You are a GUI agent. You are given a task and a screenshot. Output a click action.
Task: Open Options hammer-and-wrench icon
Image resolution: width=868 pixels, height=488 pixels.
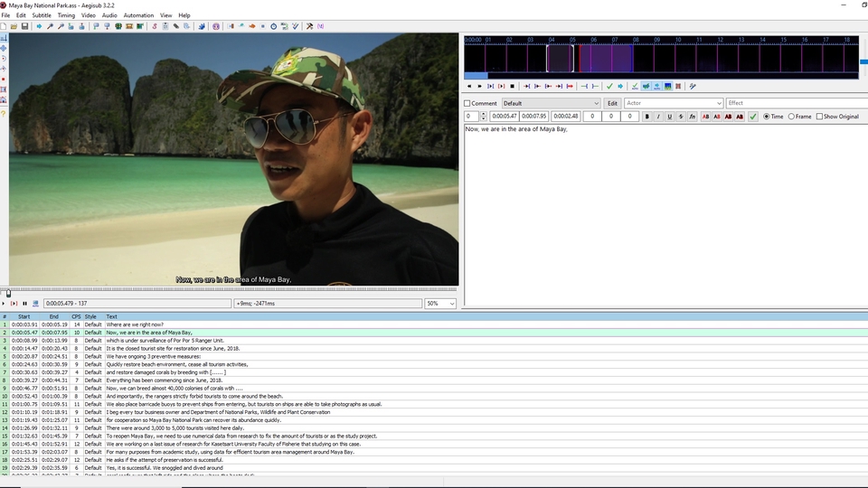(x=309, y=26)
